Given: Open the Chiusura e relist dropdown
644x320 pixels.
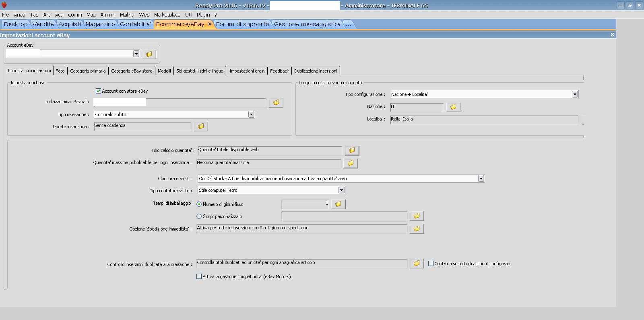Looking at the screenshot, I should [481, 179].
